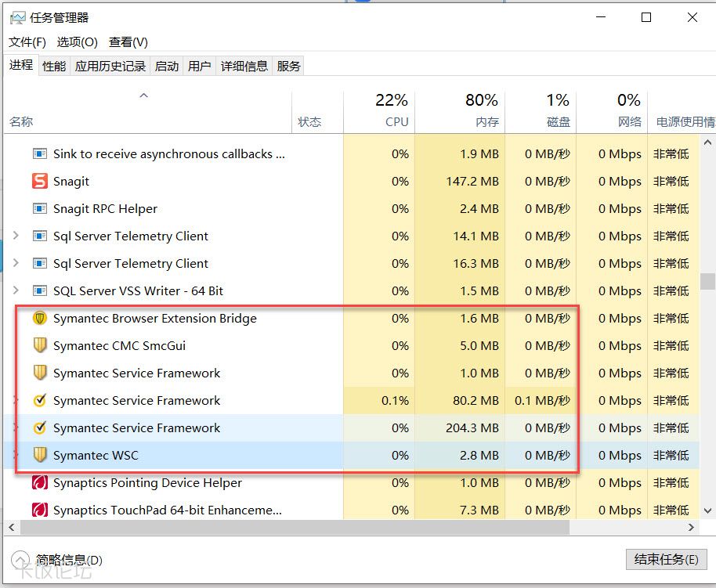Expand the Sql Server Telemetry Client 16.3 MB row
This screenshot has width=716, height=588.
[x=16, y=263]
